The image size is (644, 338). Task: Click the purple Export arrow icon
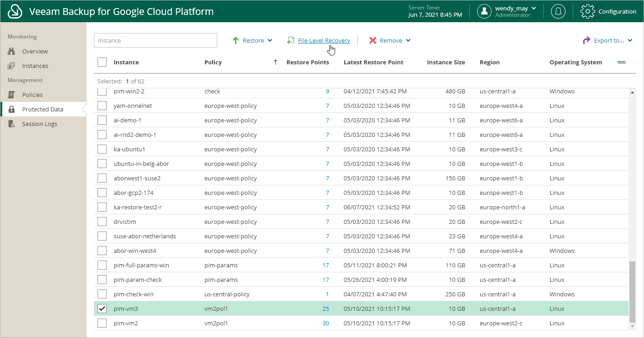tap(586, 40)
